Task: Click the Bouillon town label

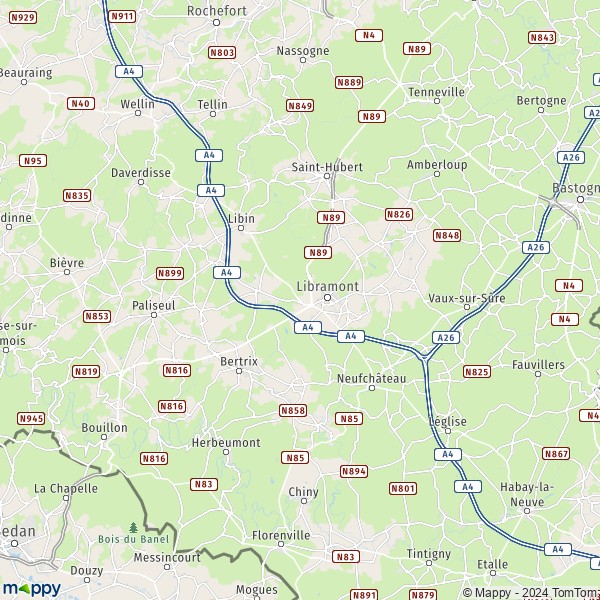Action: 104,427
